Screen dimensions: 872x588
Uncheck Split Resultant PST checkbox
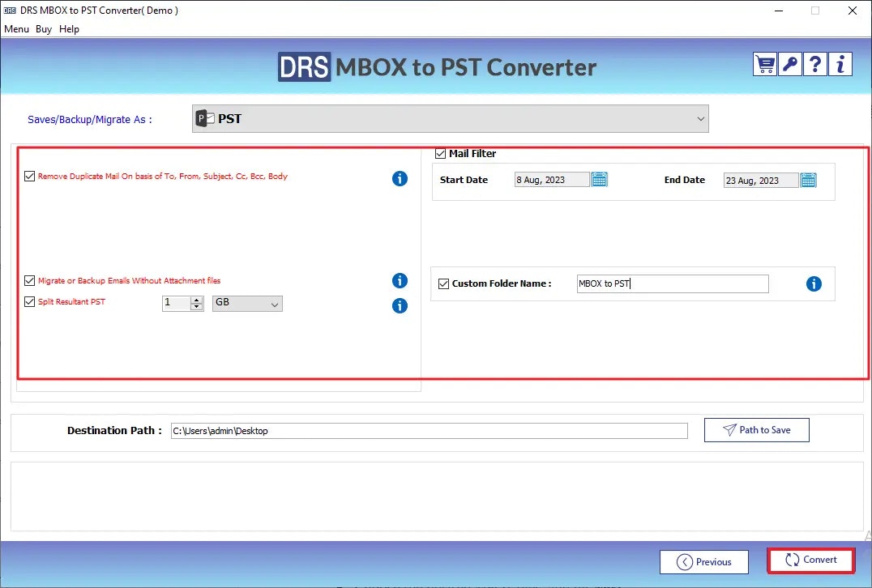(29, 301)
